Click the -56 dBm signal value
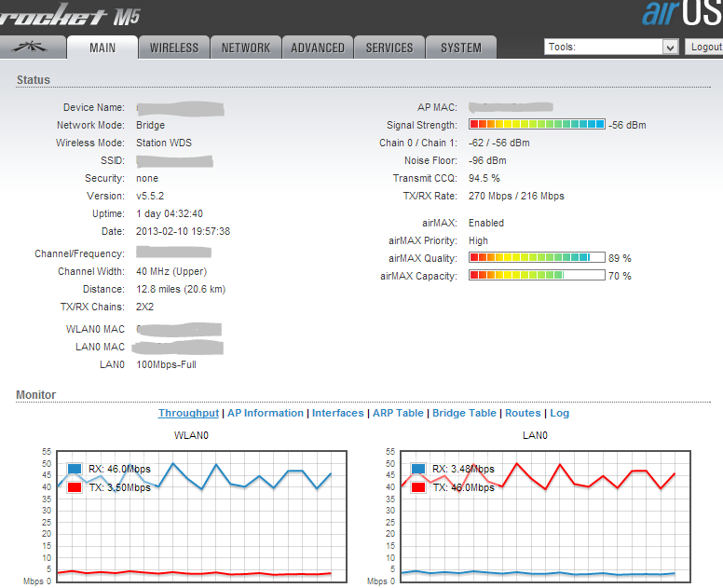Viewport: 723px width, 588px height. point(627,125)
